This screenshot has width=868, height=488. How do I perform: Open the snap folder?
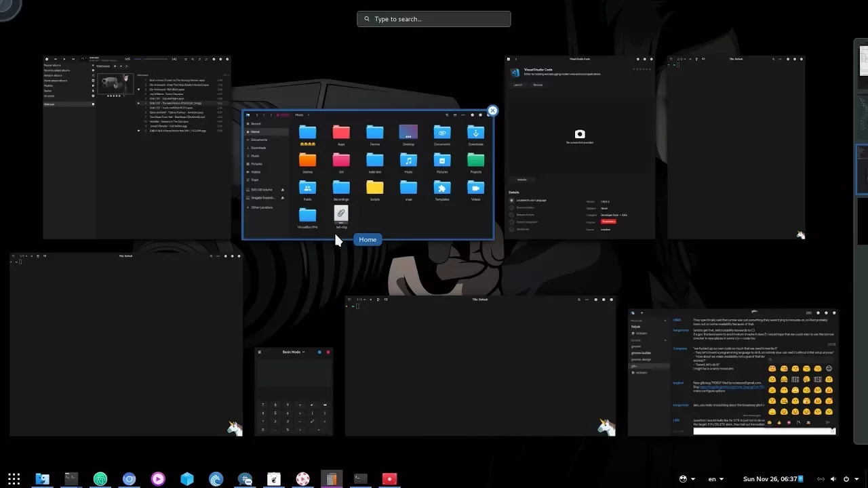tap(408, 190)
